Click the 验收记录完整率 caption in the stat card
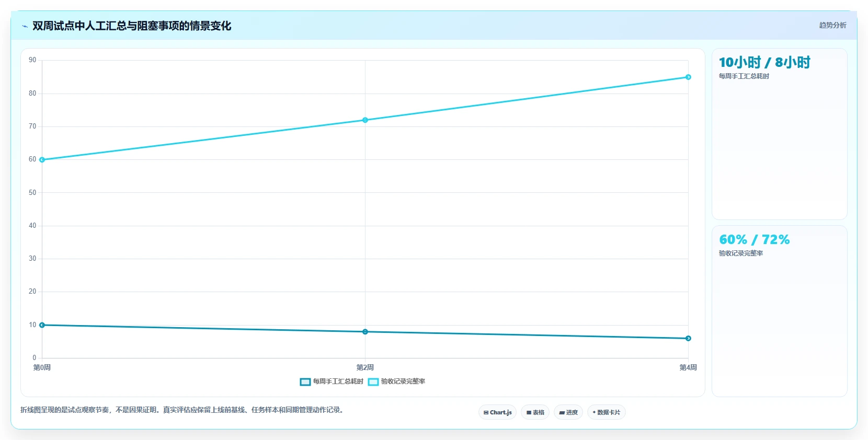Viewport: 868px width, 440px height. pyautogui.click(x=740, y=253)
